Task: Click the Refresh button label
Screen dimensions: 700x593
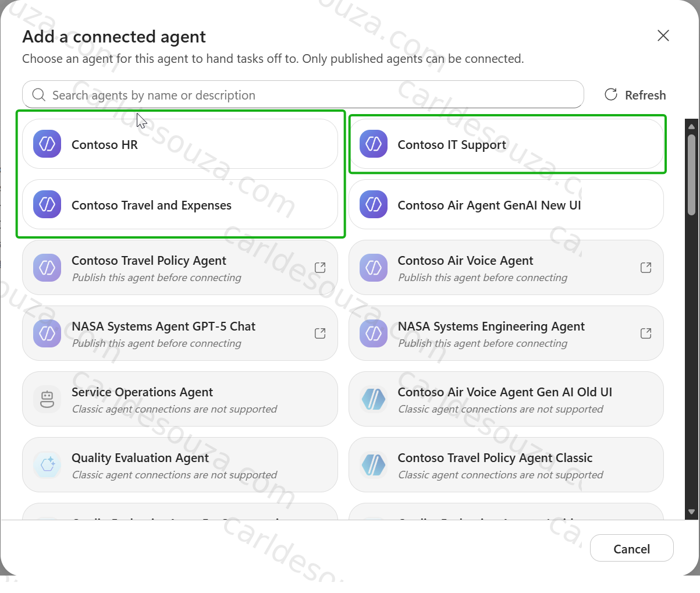Action: tap(645, 95)
